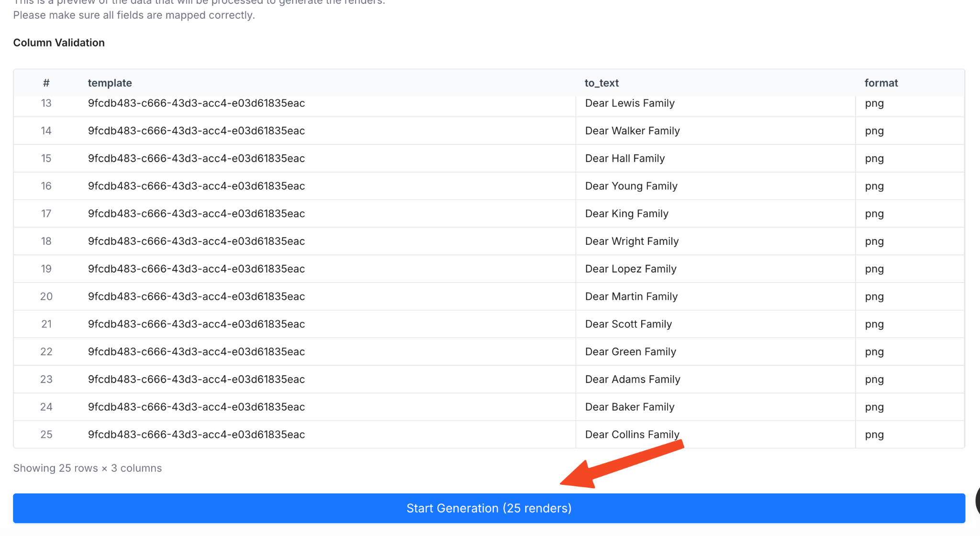
Task: Click the Dear Young Family cell
Action: coord(631,186)
